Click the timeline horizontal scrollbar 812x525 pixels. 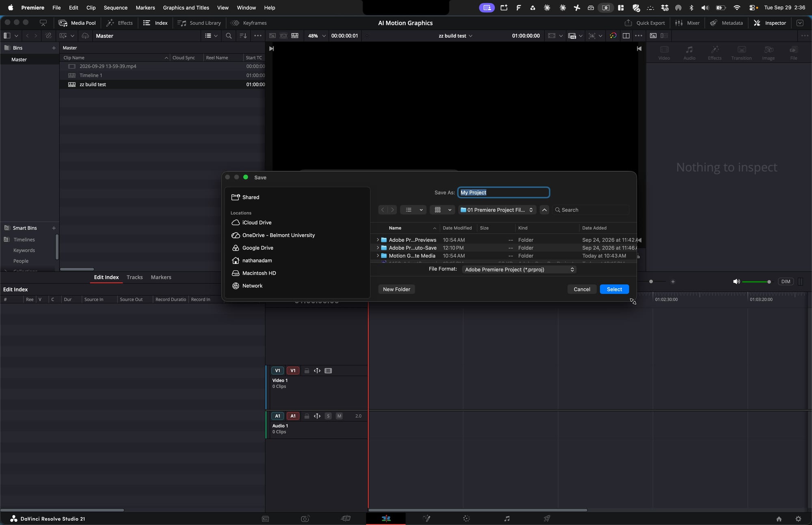[477, 510]
